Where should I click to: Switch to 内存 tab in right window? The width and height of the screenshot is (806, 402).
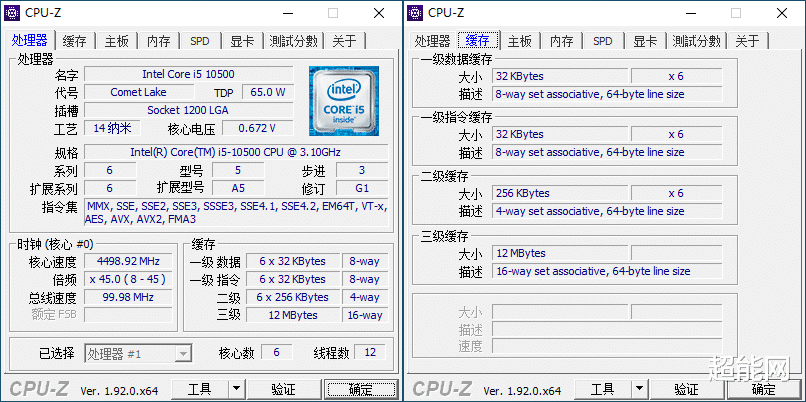pos(561,41)
